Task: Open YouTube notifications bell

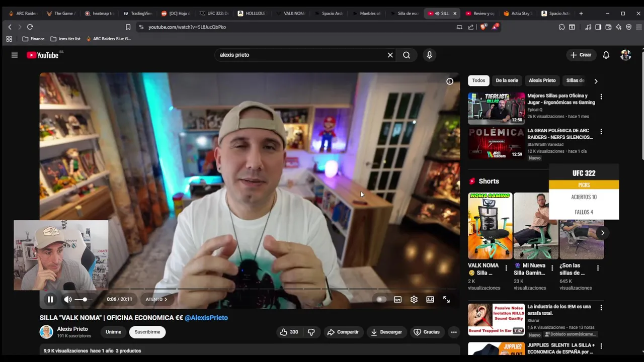Action: (606, 55)
